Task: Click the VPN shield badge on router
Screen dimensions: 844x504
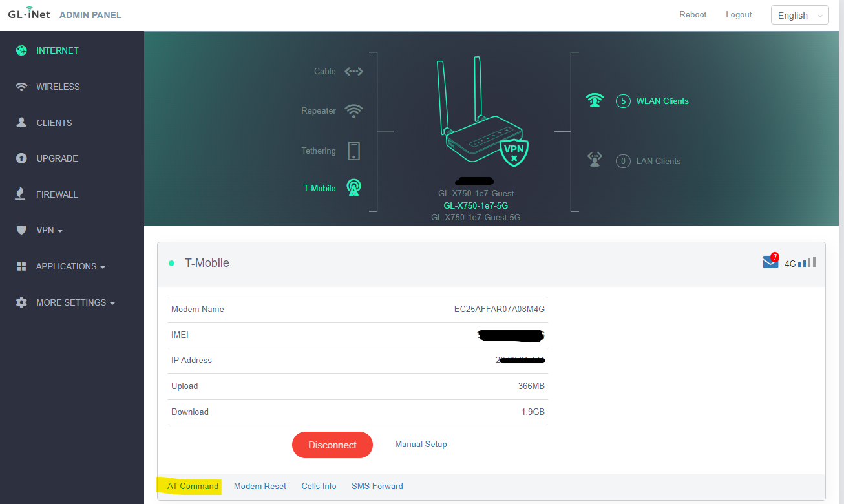Action: click(x=514, y=152)
